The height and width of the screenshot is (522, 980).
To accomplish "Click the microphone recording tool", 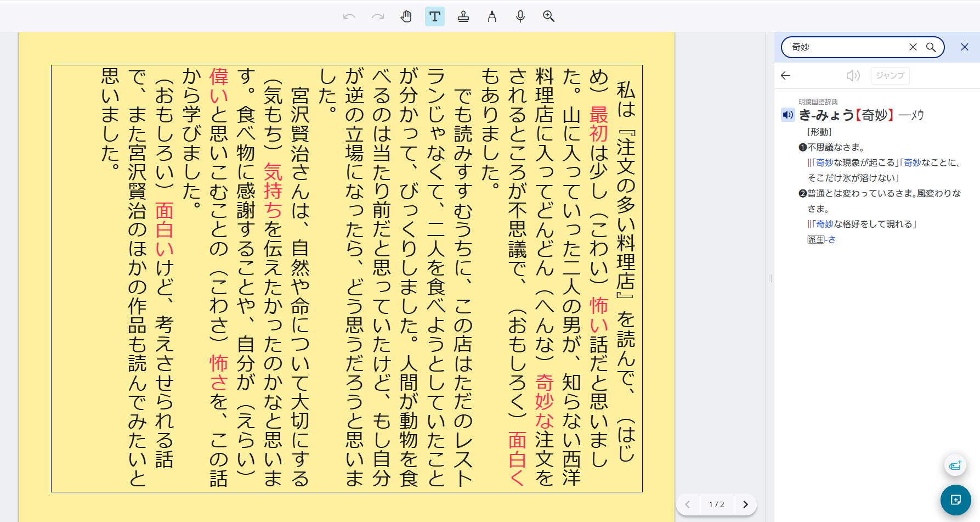I will [520, 16].
